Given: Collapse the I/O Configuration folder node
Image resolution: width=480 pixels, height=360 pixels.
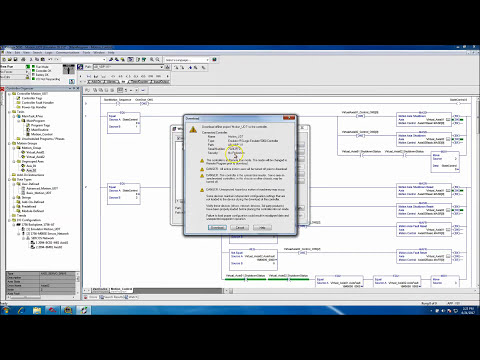Looking at the screenshot, I should 9,220.
